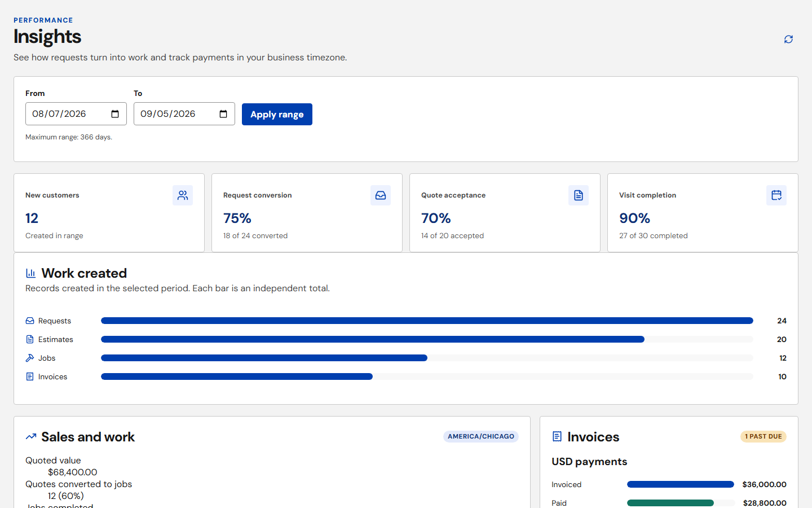
Task: Click the 90% visit completion value
Action: 635,218
